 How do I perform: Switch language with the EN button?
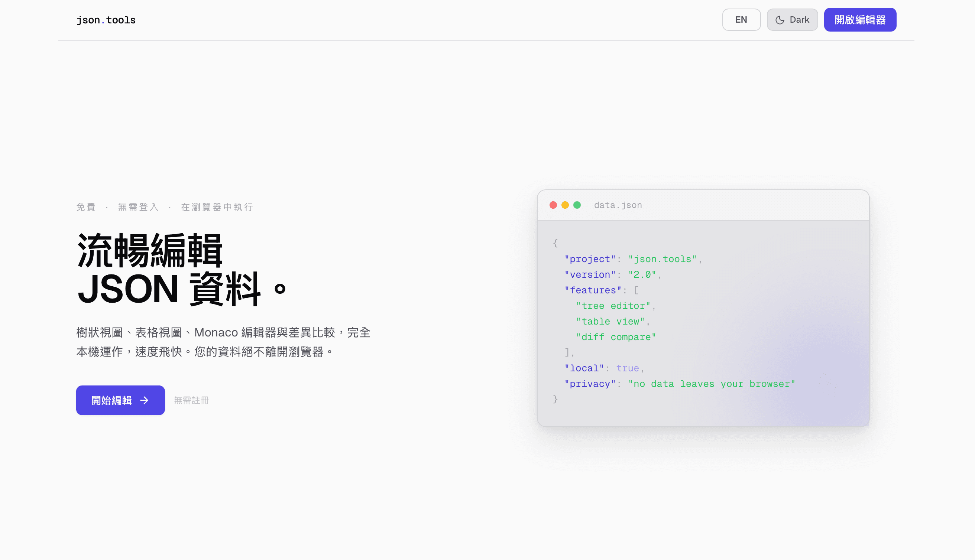click(x=741, y=20)
